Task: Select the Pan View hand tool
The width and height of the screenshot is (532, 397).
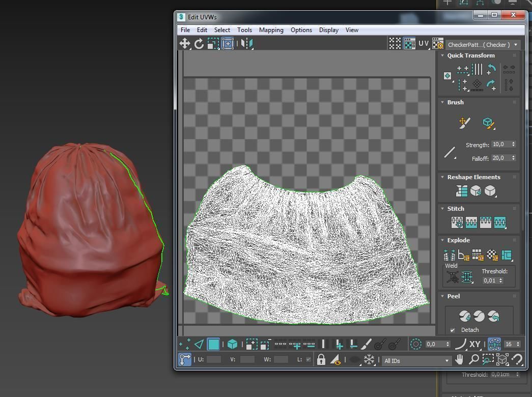Action: click(x=459, y=359)
